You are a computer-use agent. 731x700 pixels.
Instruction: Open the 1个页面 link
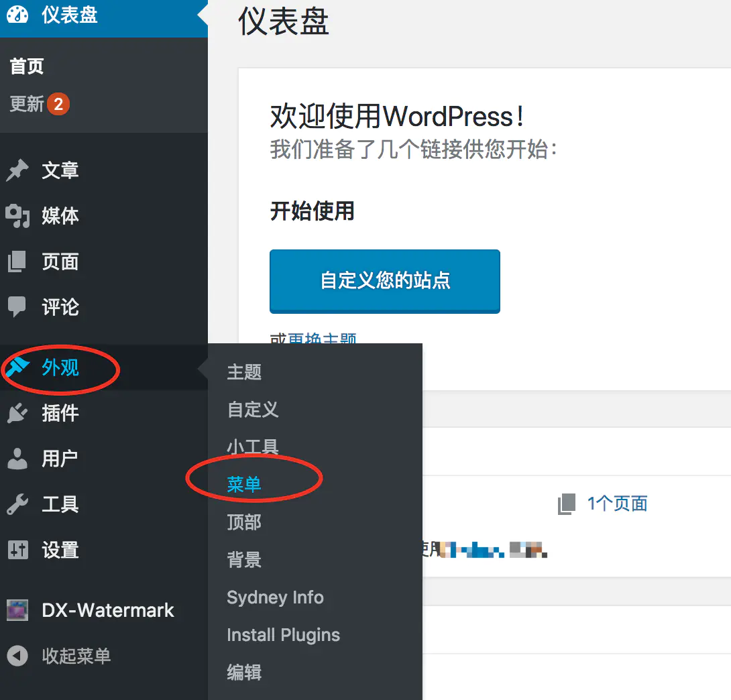pos(617,504)
